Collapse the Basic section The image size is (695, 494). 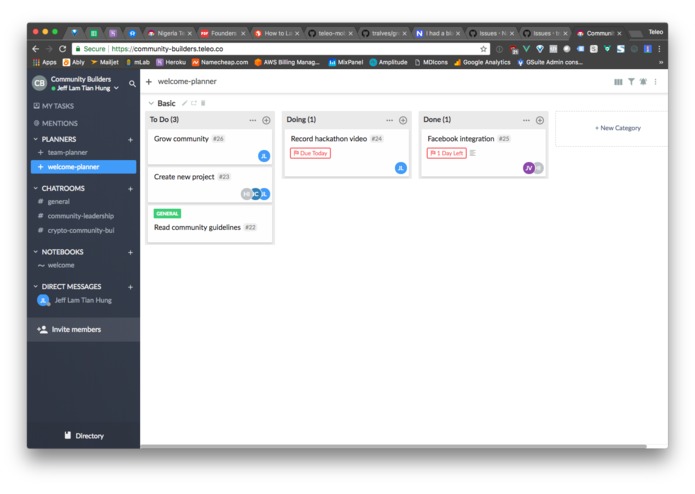(x=151, y=103)
